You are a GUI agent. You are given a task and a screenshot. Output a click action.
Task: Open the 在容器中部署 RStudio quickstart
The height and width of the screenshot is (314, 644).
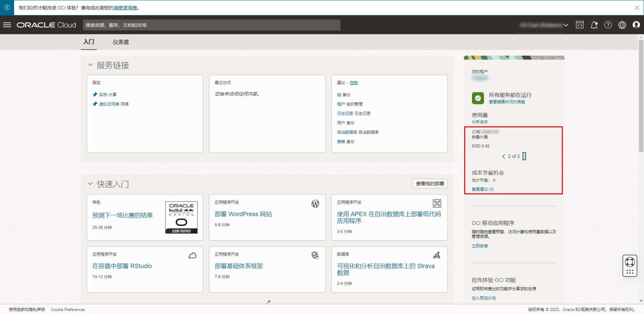tap(122, 266)
